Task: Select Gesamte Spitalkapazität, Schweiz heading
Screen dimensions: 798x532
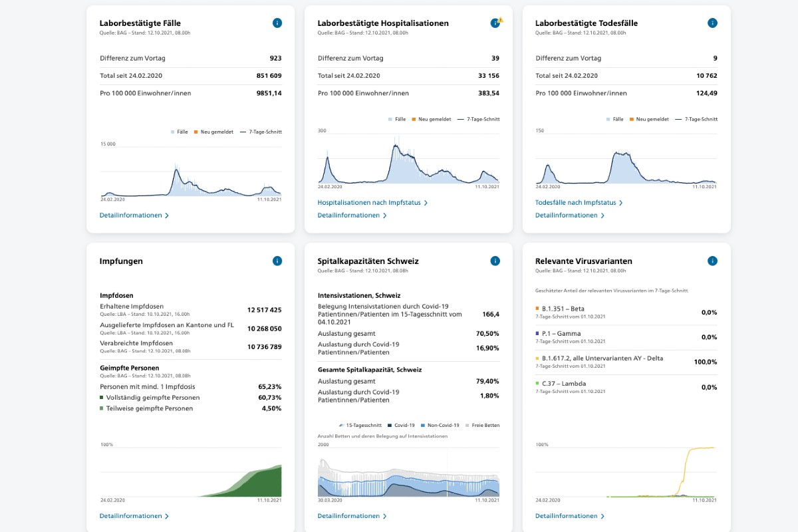Action: [x=370, y=370]
